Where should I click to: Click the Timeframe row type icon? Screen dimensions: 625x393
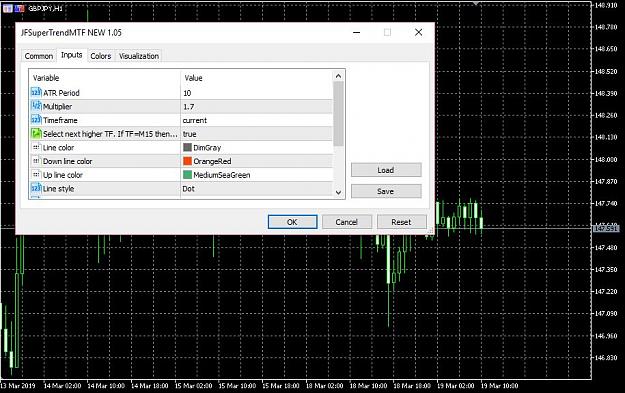[36, 120]
